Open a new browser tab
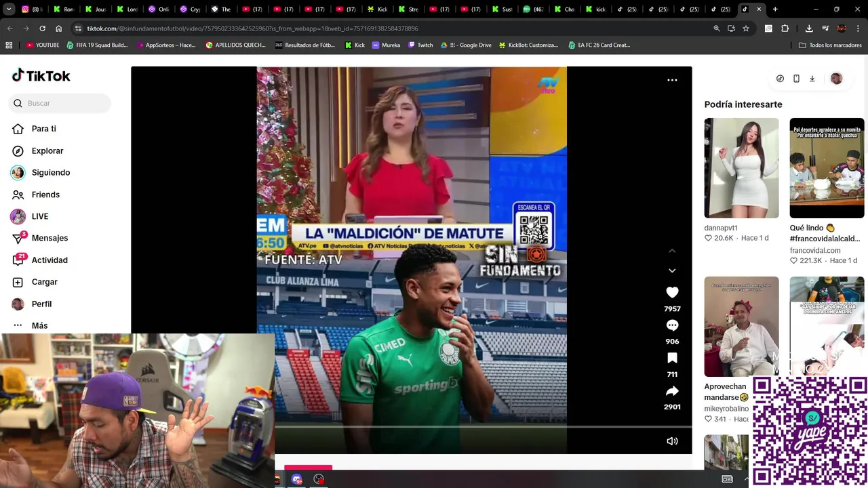868x488 pixels. [x=775, y=9]
